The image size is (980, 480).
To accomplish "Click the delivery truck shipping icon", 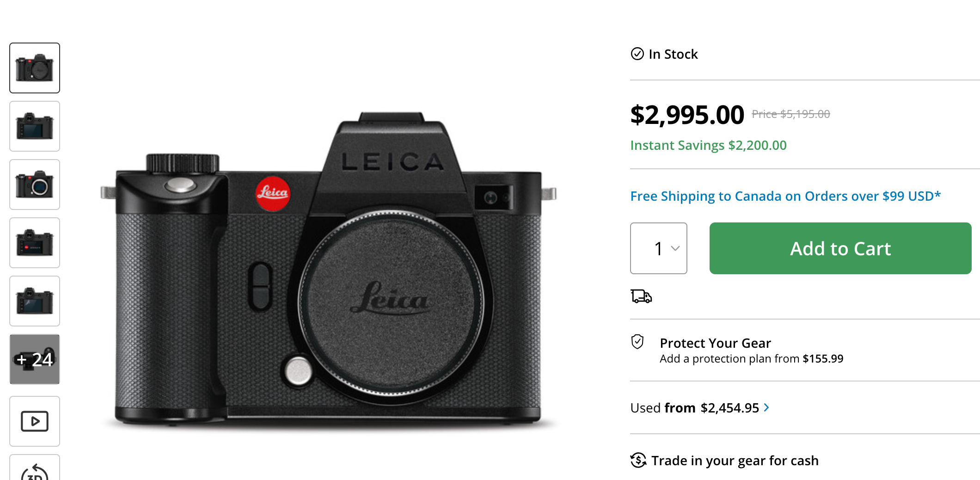I will (x=641, y=296).
